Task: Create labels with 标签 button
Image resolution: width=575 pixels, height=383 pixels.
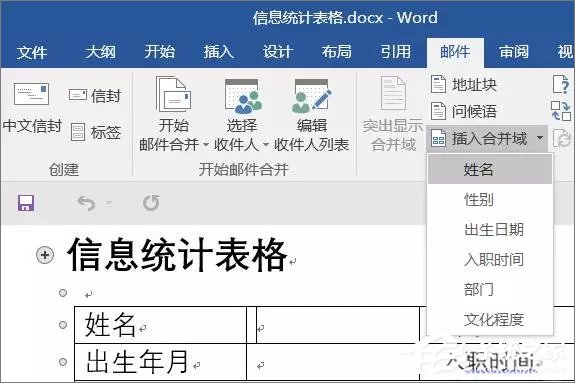Action: click(x=95, y=132)
